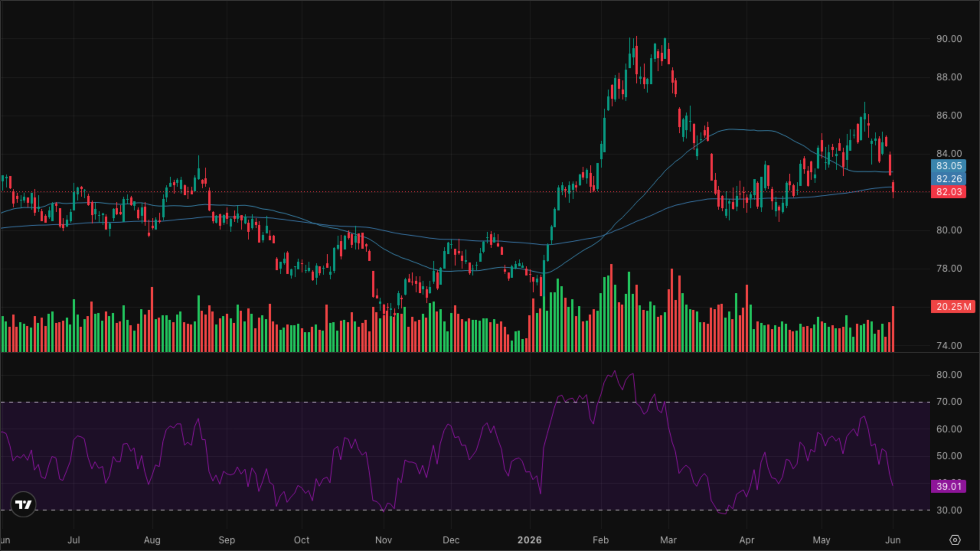
Task: Click the Feb label on time axis
Action: [x=601, y=540]
